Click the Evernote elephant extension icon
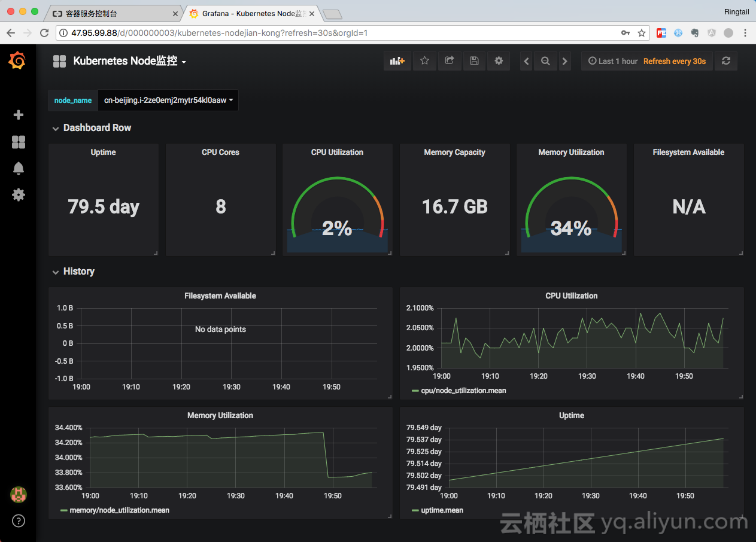 [695, 33]
